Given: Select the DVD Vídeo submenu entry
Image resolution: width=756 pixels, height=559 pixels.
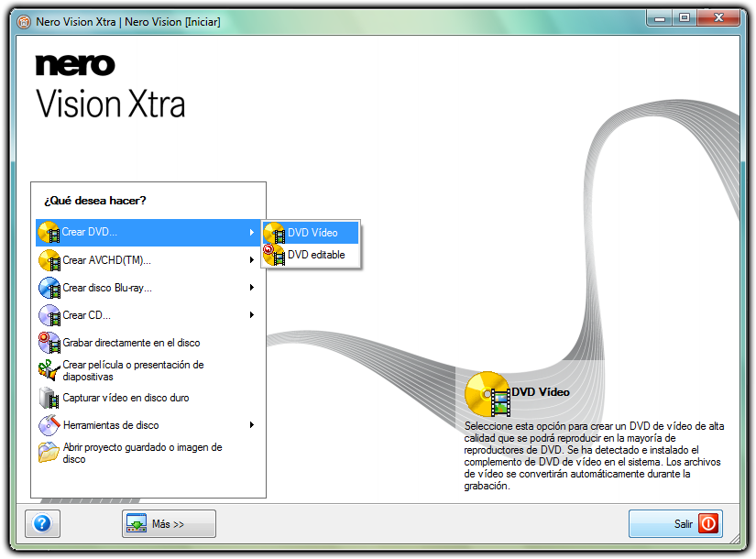Looking at the screenshot, I should coord(311,233).
